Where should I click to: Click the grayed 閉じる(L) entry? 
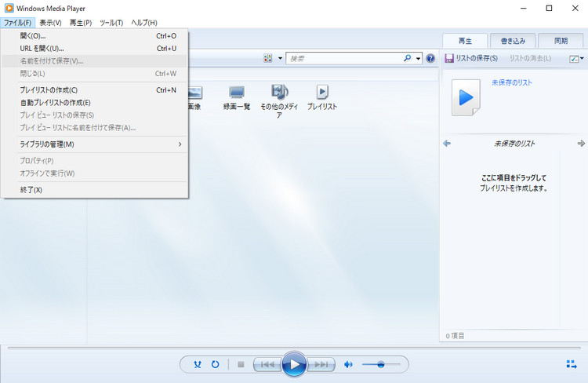click(x=94, y=74)
